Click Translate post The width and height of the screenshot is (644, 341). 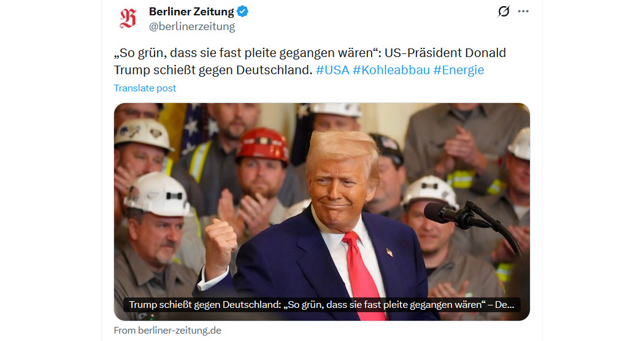pyautogui.click(x=145, y=88)
